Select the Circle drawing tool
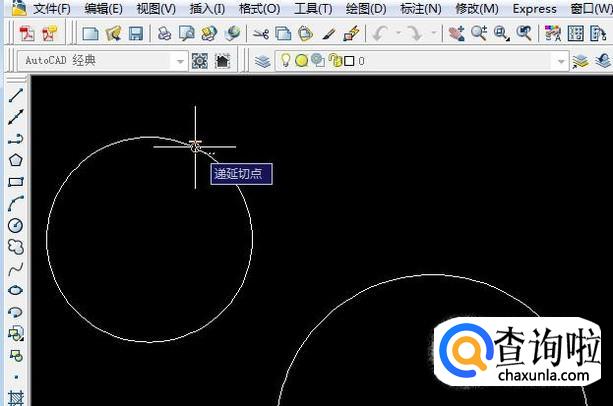 pyautogui.click(x=15, y=225)
